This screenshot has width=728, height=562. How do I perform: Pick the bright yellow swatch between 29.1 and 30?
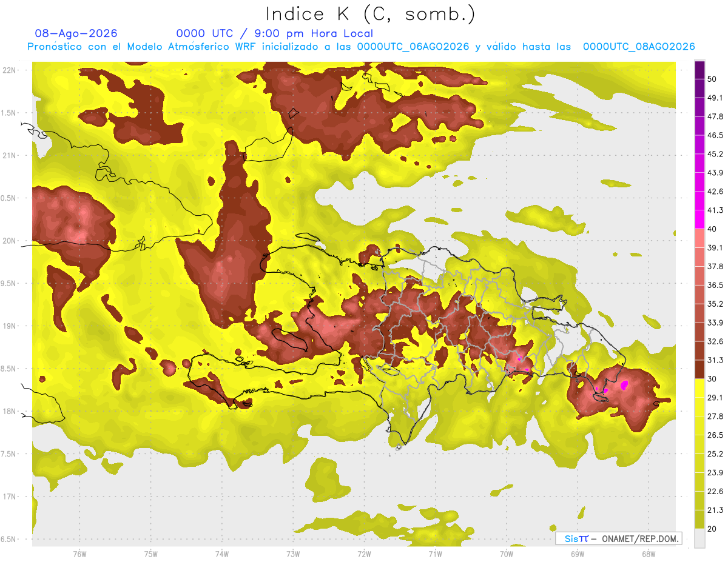[x=699, y=388]
